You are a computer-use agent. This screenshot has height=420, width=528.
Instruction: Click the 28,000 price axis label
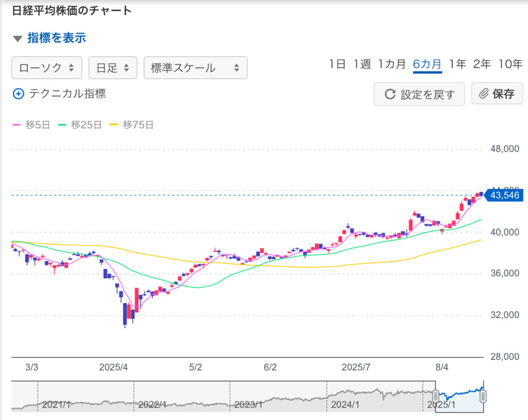504,357
